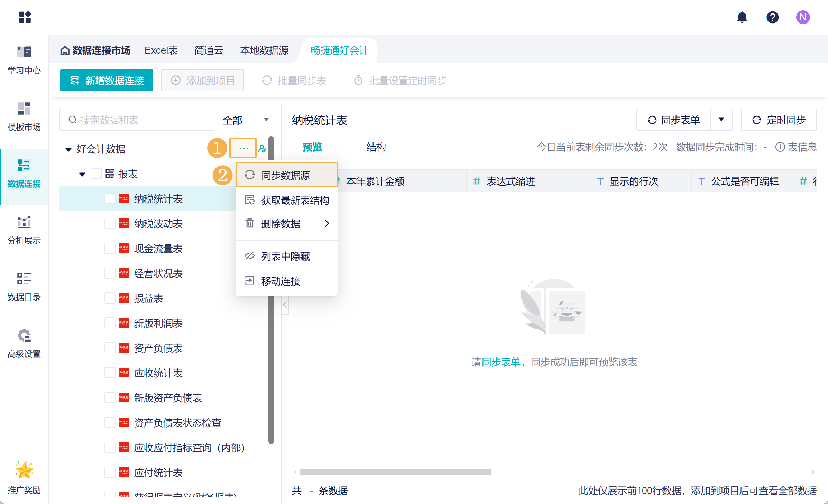The height and width of the screenshot is (504, 828).
Task: Collapse the 好会计数据 tree node
Action: pyautogui.click(x=68, y=149)
